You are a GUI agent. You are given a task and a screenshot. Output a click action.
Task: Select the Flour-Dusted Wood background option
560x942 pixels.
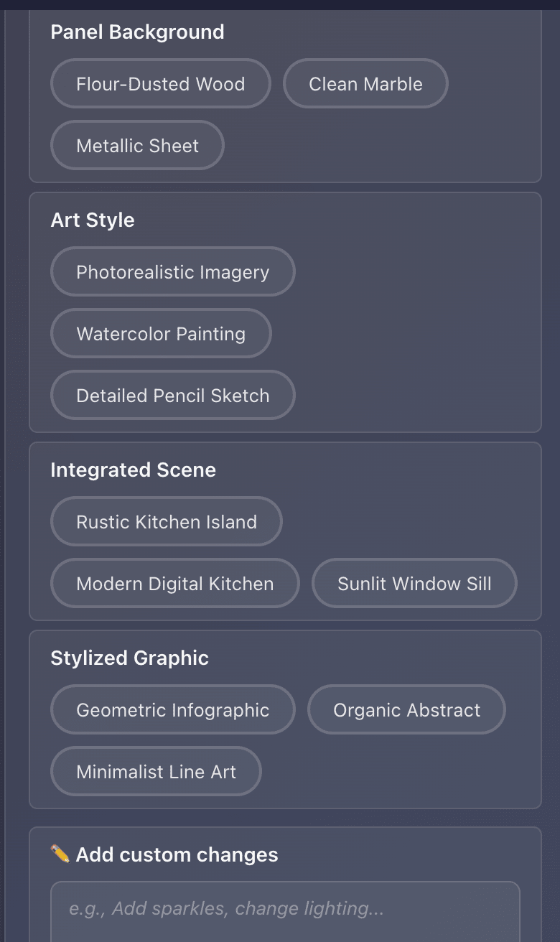pos(160,84)
